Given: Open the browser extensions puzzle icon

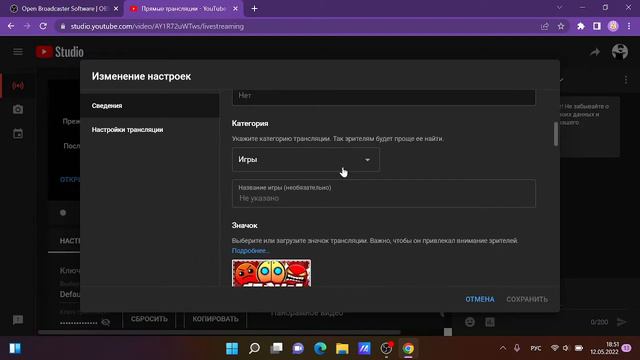Looking at the screenshot, I should coord(580,26).
